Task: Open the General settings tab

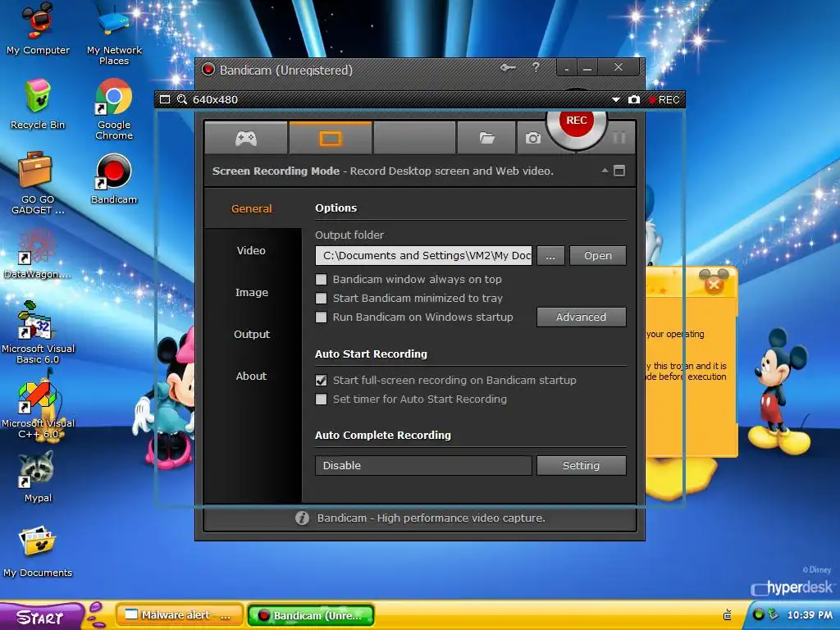Action: pyautogui.click(x=251, y=208)
